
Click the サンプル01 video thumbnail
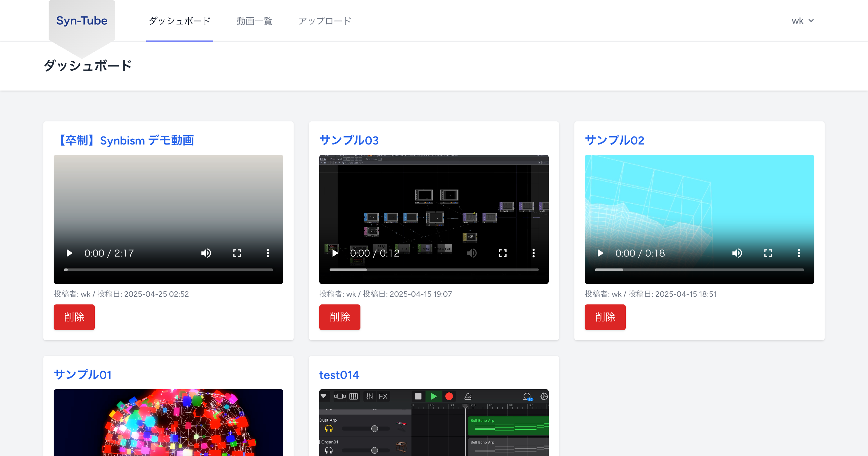tap(168, 422)
